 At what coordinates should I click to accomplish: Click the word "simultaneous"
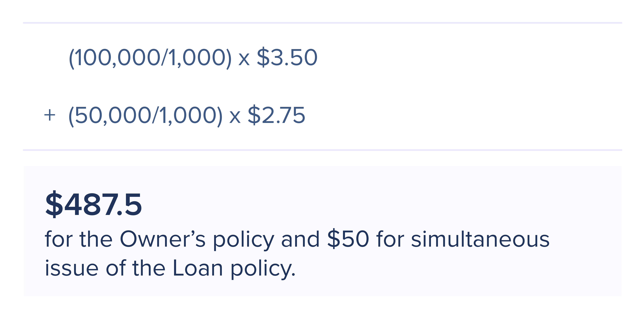tap(480, 239)
